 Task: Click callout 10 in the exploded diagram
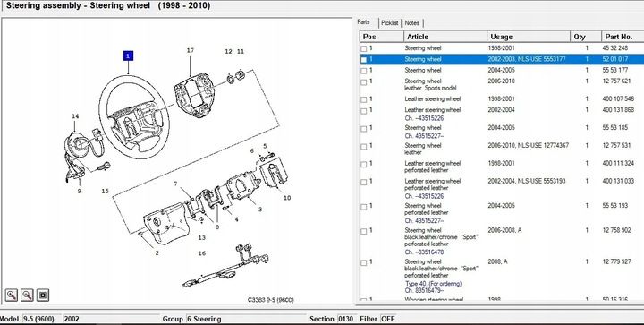[x=287, y=198]
